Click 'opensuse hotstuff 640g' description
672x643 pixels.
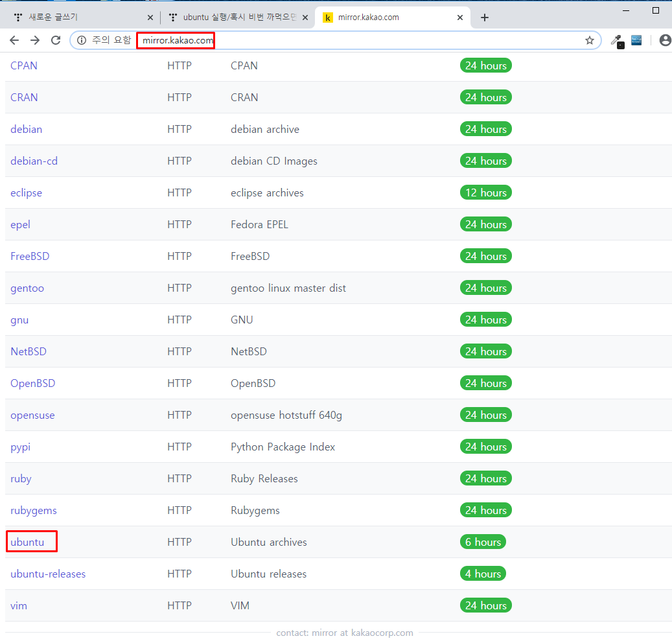pyautogui.click(x=286, y=415)
